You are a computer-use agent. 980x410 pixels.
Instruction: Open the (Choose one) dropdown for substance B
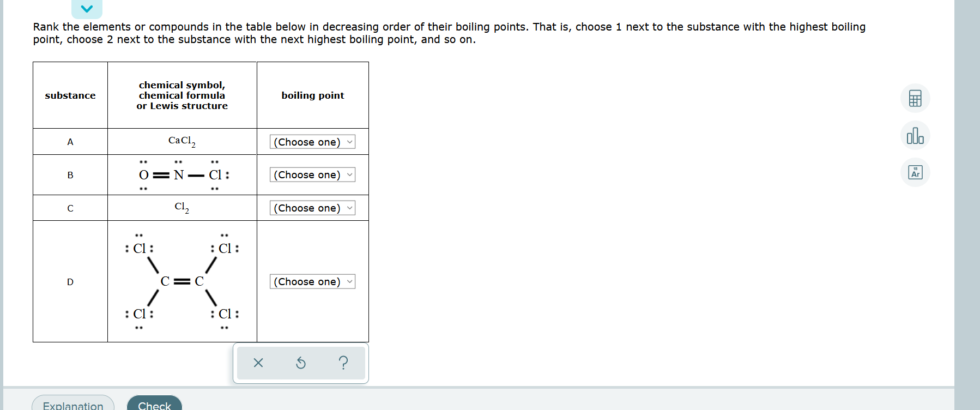click(x=311, y=174)
